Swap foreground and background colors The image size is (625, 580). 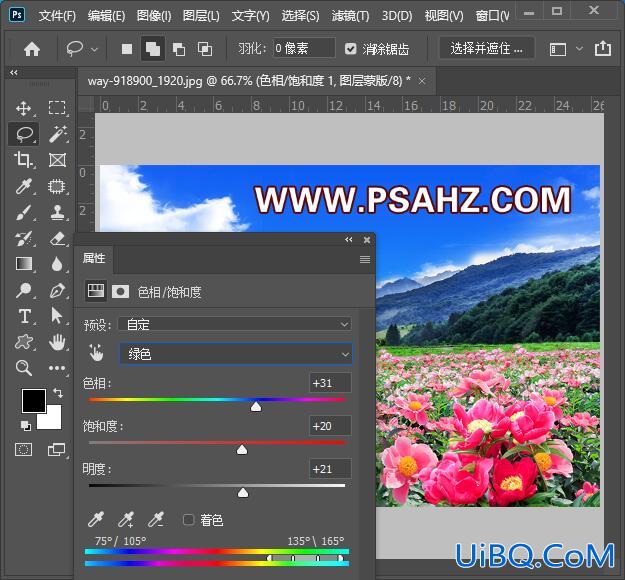coord(58,393)
